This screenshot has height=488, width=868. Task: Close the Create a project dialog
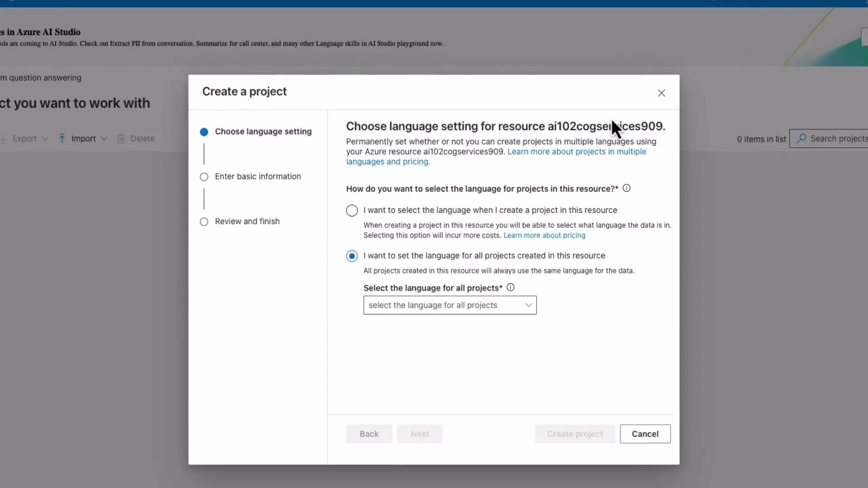[x=661, y=93]
